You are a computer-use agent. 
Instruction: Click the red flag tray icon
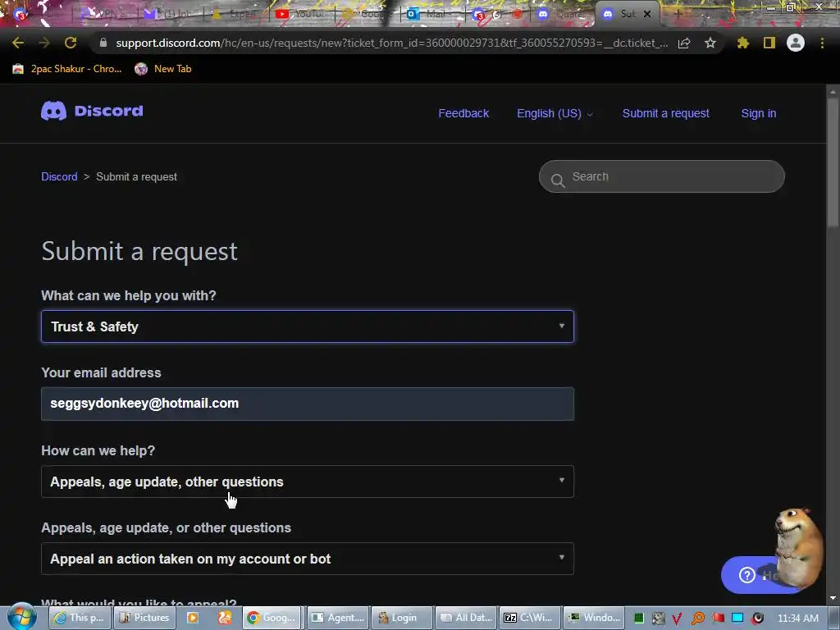(718, 618)
